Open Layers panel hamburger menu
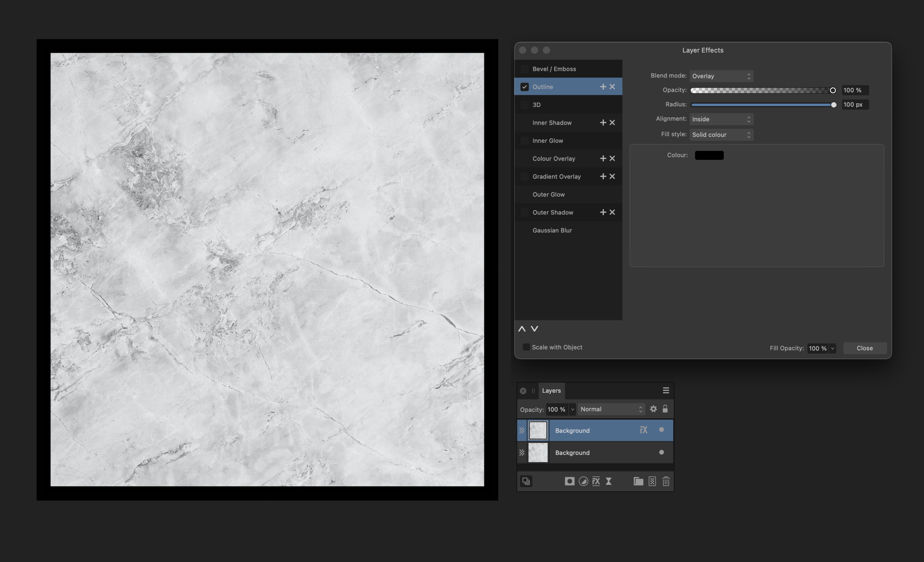Image resolution: width=924 pixels, height=562 pixels. click(x=666, y=391)
